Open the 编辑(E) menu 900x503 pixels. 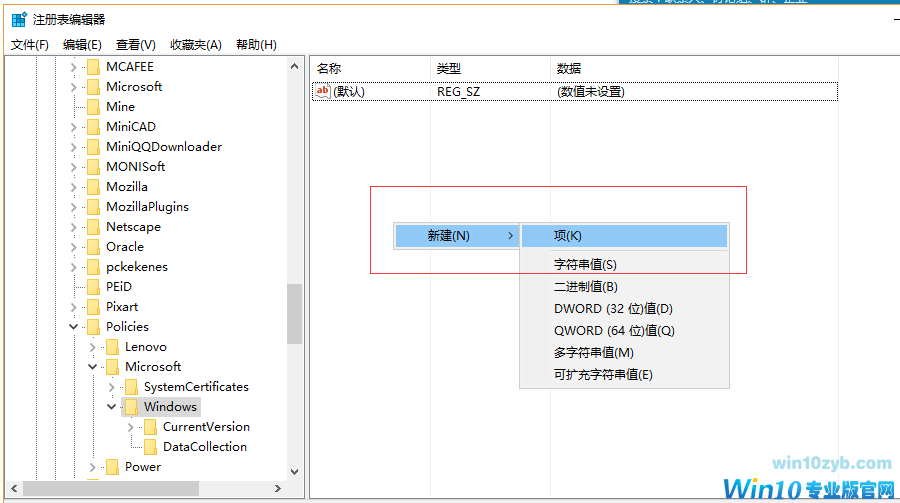click(82, 45)
